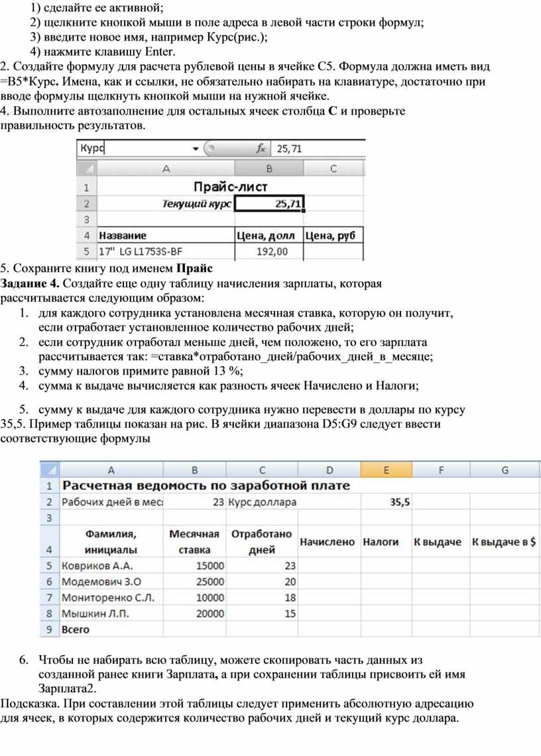
Task: Click the salary cell 15000
Action: coord(194,566)
